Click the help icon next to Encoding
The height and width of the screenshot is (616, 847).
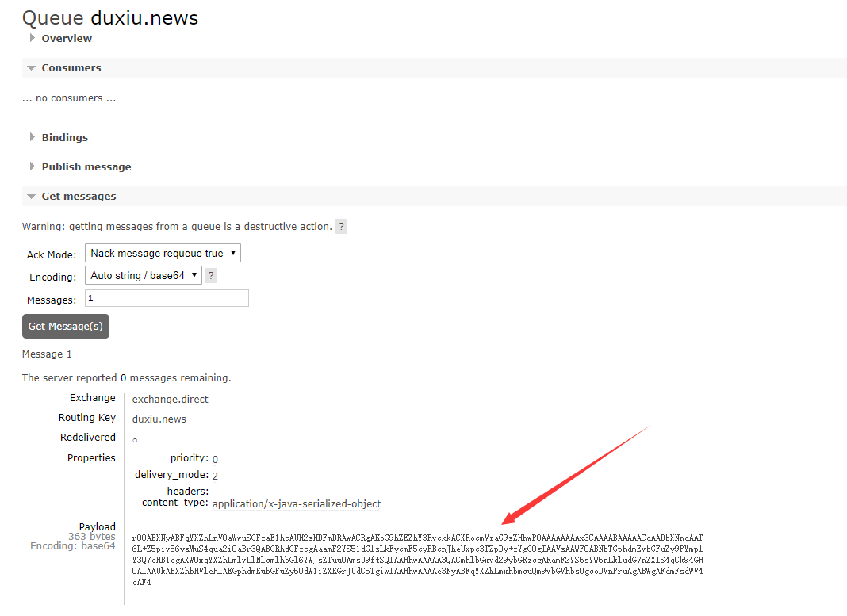(x=211, y=276)
